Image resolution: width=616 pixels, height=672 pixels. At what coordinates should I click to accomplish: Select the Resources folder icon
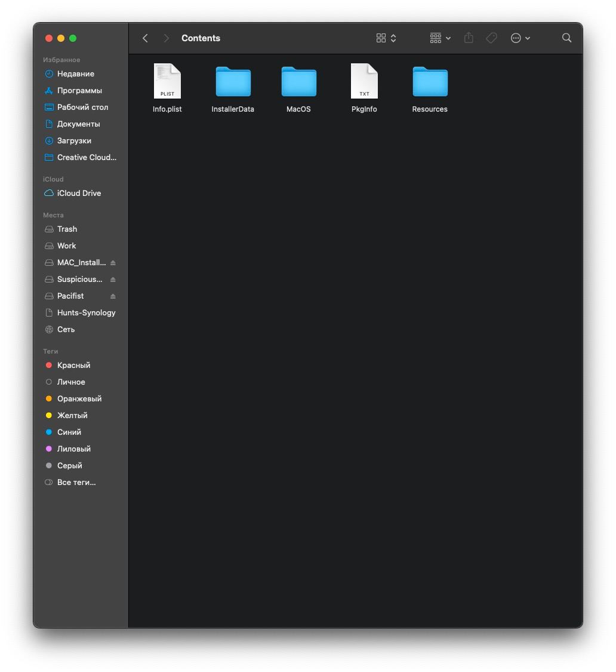[x=430, y=81]
